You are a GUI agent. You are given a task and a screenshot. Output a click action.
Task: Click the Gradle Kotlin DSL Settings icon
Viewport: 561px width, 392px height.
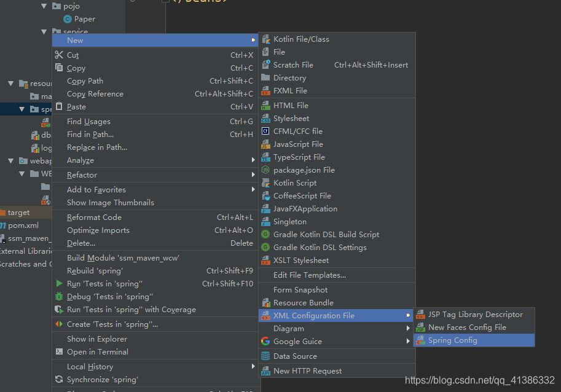point(265,247)
